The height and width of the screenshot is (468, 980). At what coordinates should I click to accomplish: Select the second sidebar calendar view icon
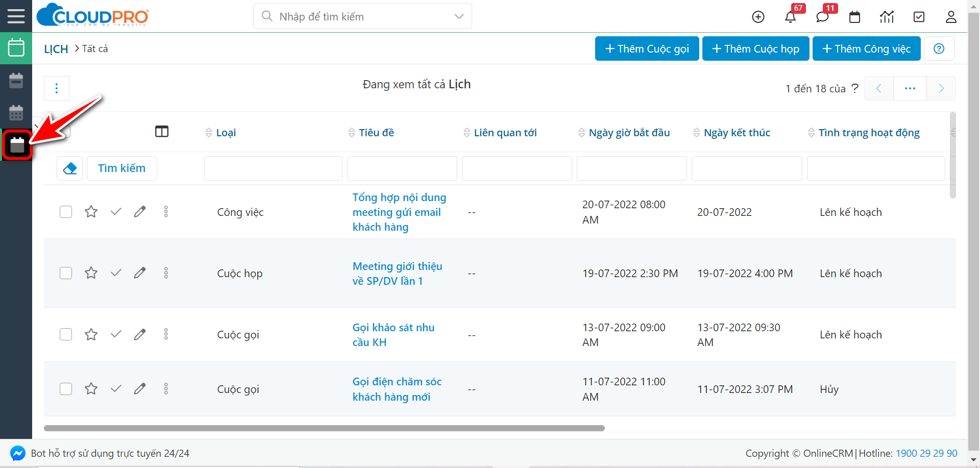[x=16, y=80]
